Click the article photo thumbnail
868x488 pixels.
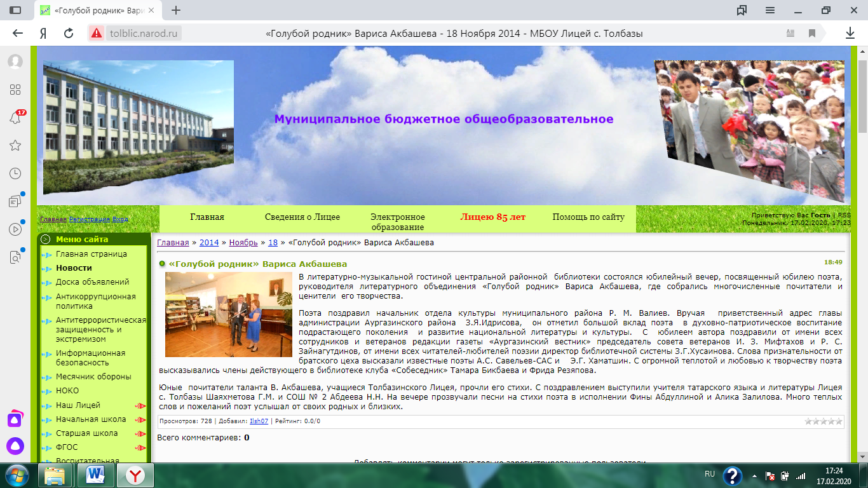224,315
